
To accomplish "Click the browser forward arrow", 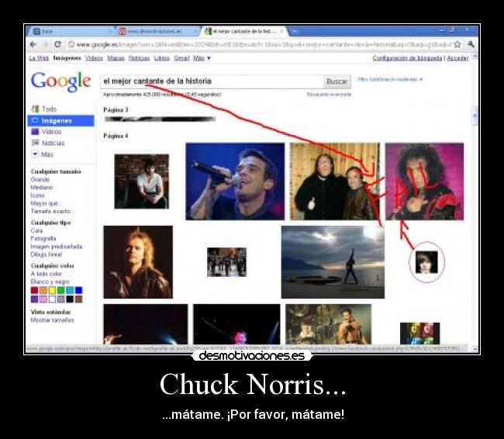I will click(45, 44).
